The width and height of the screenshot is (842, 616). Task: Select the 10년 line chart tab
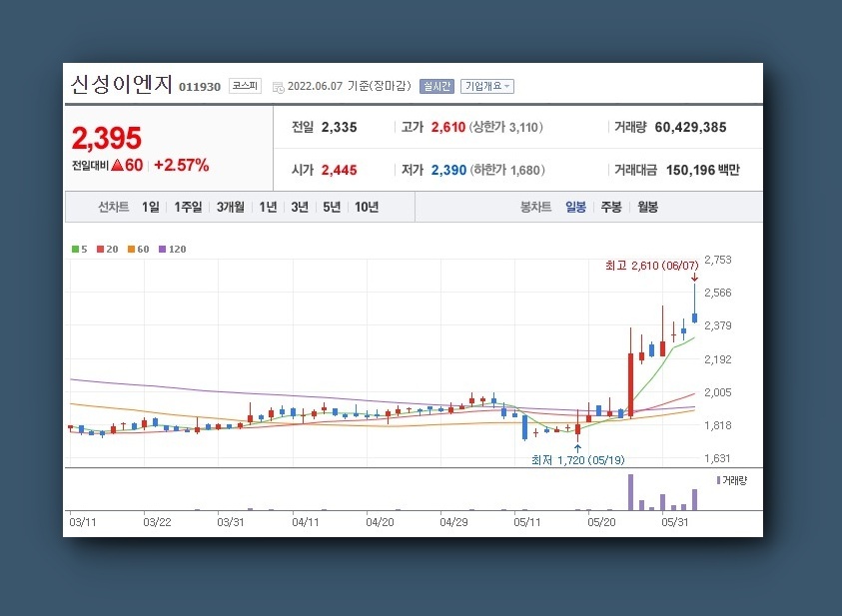(367, 207)
